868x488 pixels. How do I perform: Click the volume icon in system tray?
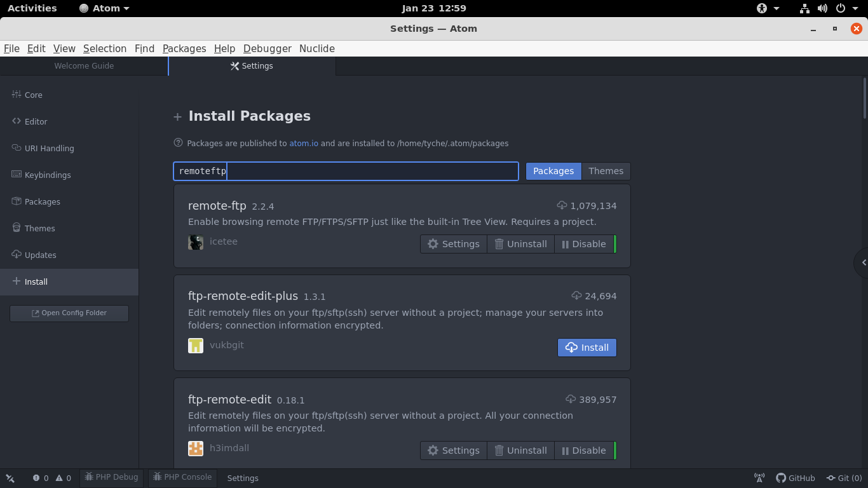(x=822, y=8)
